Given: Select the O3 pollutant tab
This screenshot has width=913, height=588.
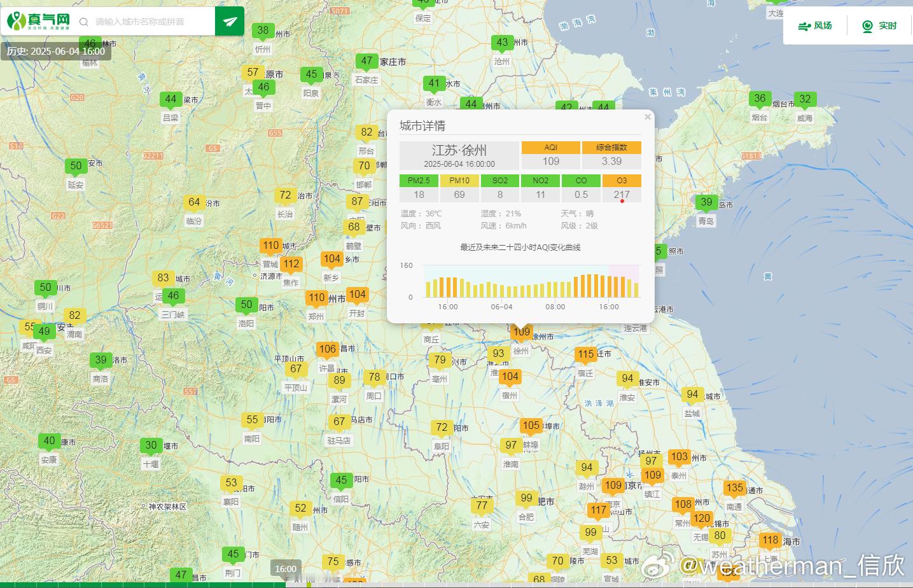Looking at the screenshot, I should coord(622,181).
